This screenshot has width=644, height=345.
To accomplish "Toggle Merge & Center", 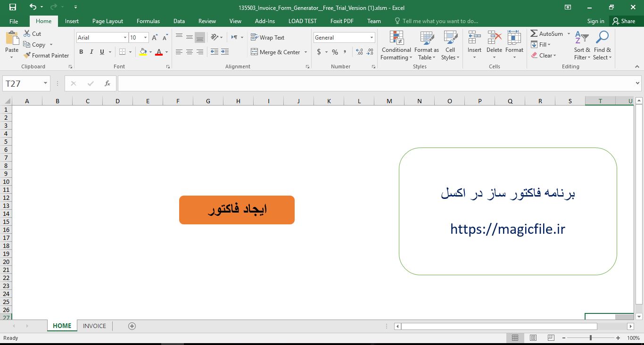I will 275,52.
